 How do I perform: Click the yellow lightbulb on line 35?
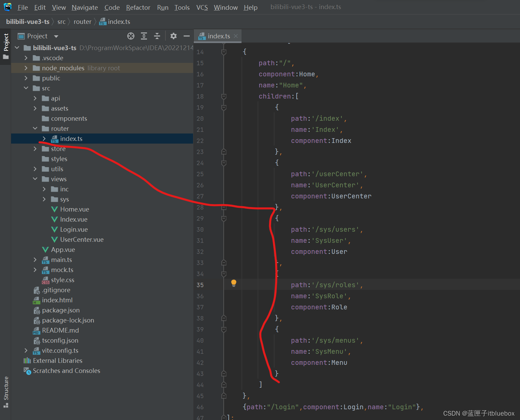(x=234, y=283)
